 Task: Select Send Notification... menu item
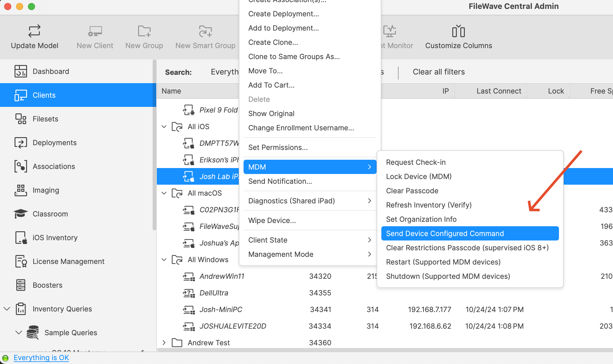(310, 181)
